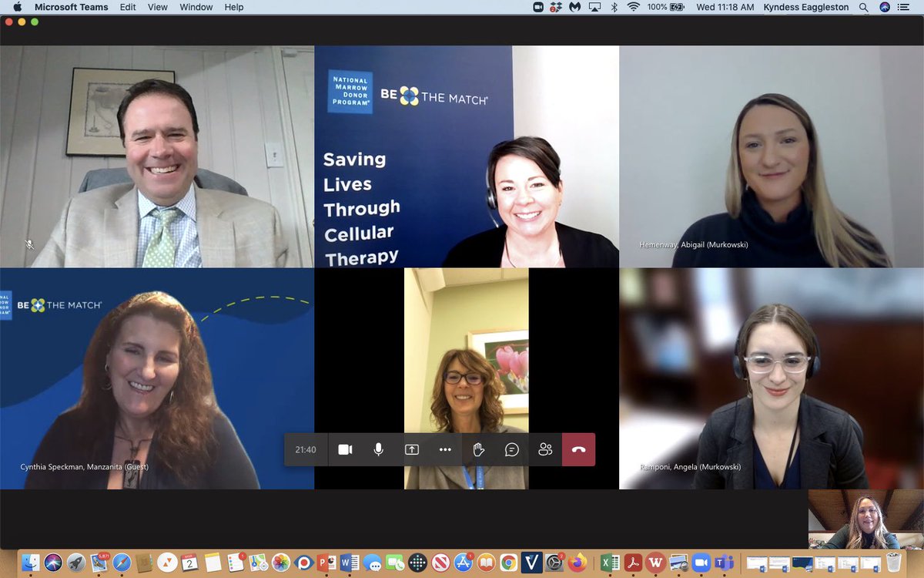Open Excel from the Dock

click(610, 563)
